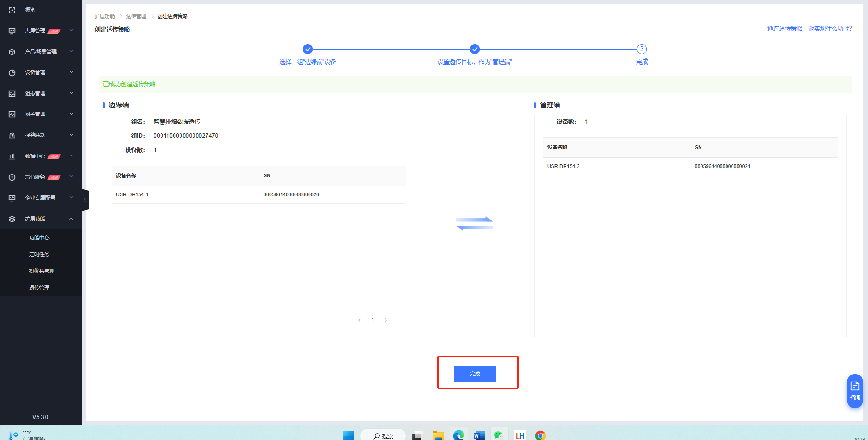Click 透传管理 in the breadcrumb
The image size is (868, 440).
pos(136,16)
